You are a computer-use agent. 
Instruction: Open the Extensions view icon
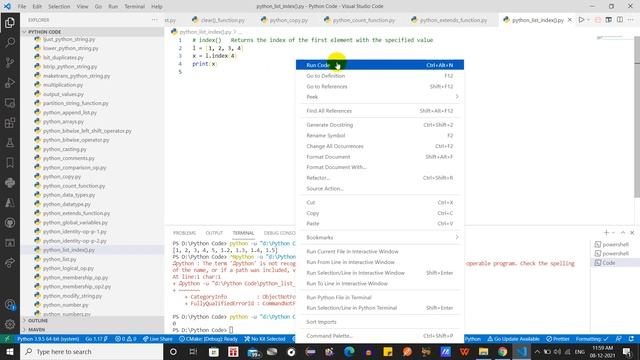click(x=10, y=123)
